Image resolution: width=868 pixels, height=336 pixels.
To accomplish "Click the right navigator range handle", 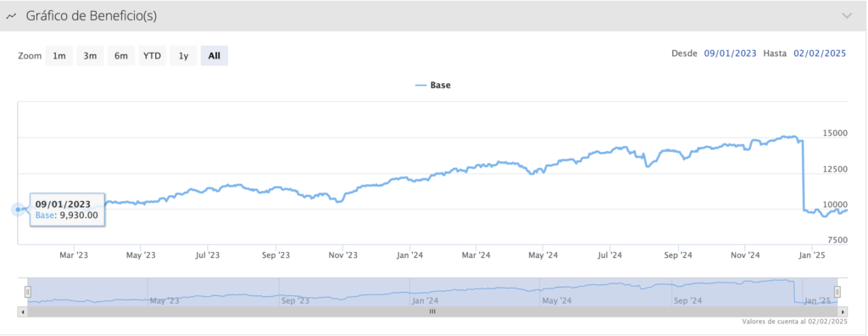I will [x=837, y=292].
